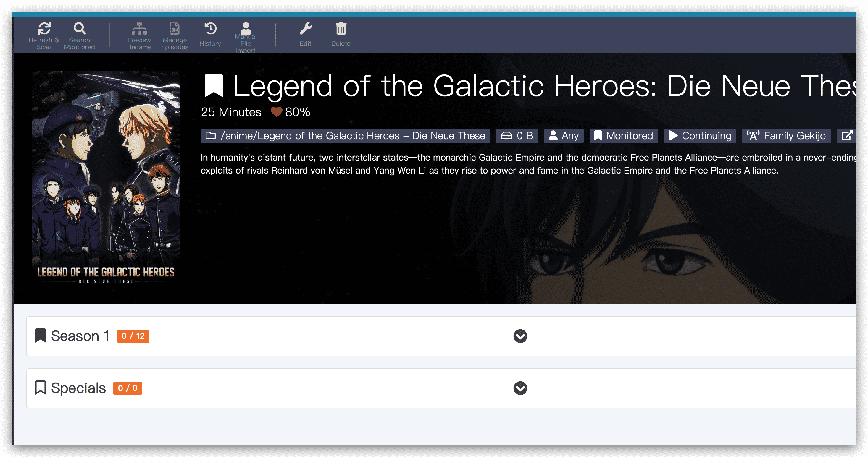Screen dimensions: 868x457
Task: Click the 0 / 12 episode count badge
Action: (133, 336)
